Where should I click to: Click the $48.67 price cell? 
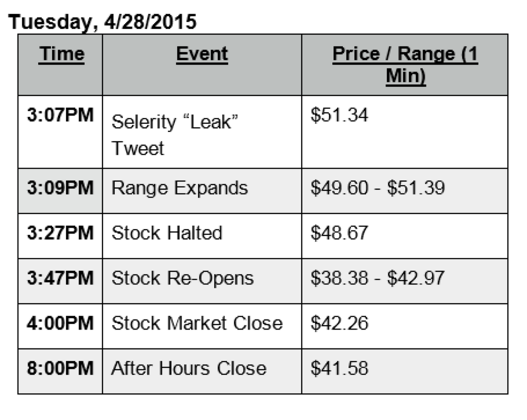tap(339, 233)
